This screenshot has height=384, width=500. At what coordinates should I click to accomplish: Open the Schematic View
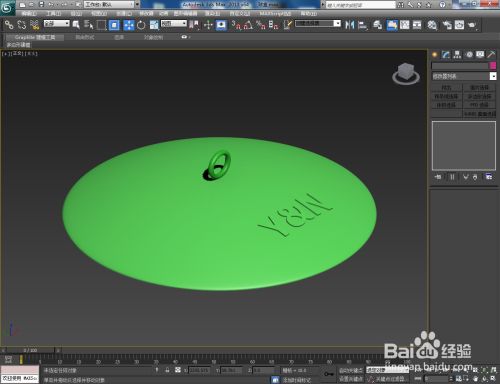coord(417,25)
